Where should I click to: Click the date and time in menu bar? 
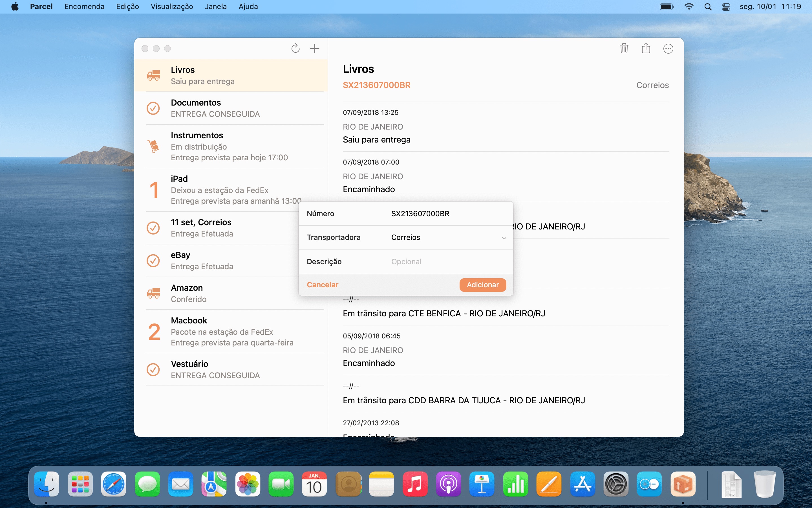click(x=770, y=7)
